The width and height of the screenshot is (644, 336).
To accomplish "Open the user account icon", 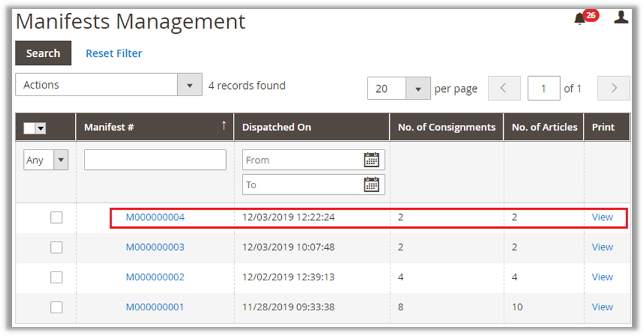I will point(621,17).
